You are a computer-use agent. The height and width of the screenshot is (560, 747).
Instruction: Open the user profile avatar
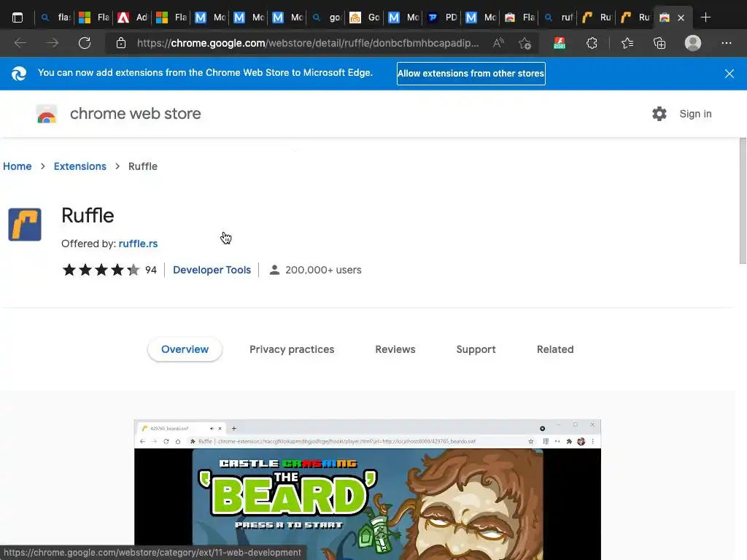point(693,43)
